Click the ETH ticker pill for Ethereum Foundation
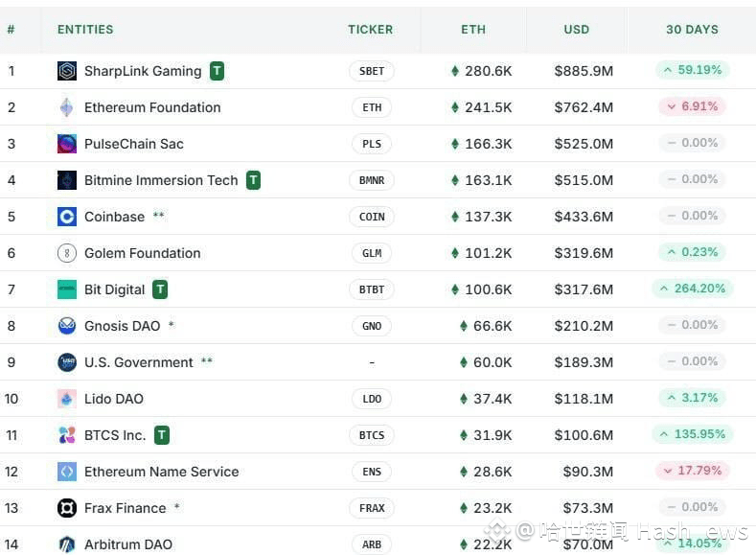This screenshot has width=756, height=555. pyautogui.click(x=372, y=107)
